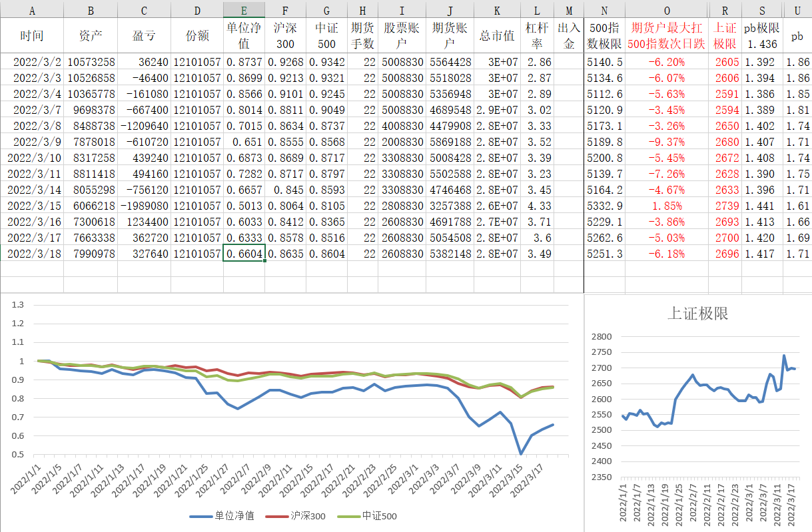Select the column O header
The width and height of the screenshot is (812, 532).
pos(667,10)
